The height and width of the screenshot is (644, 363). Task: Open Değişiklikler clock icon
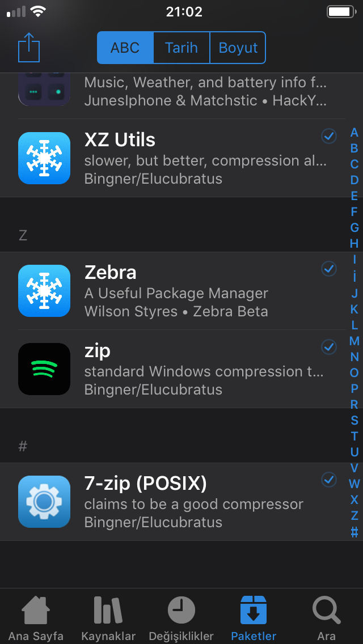tap(181, 610)
